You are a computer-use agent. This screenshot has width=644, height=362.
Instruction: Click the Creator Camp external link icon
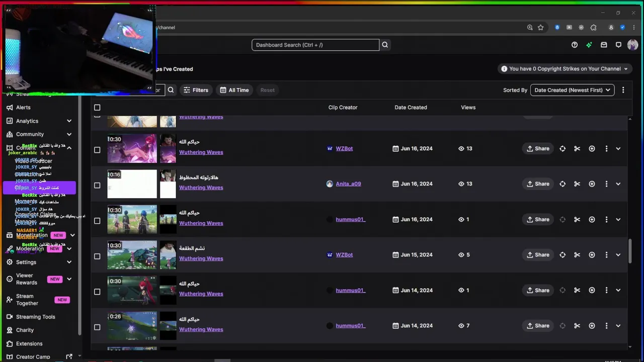(x=69, y=357)
